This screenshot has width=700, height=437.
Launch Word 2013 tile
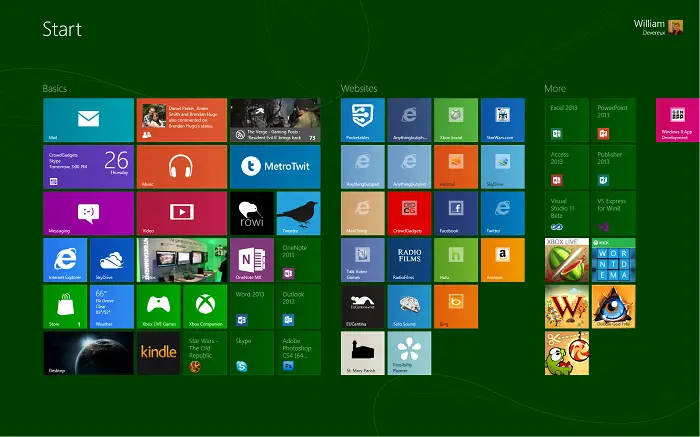tap(252, 307)
